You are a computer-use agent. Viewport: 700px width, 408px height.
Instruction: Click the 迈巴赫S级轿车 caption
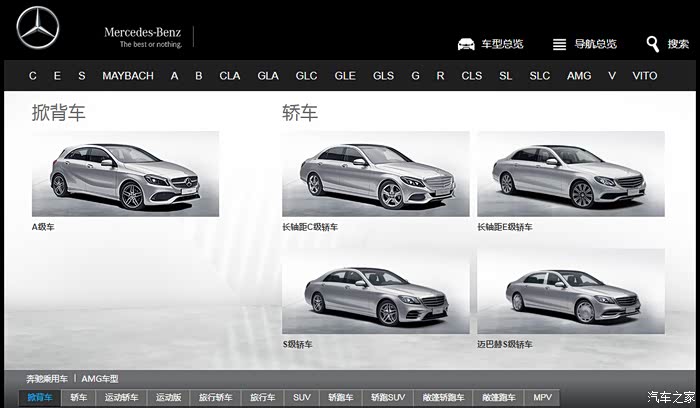coord(505,344)
